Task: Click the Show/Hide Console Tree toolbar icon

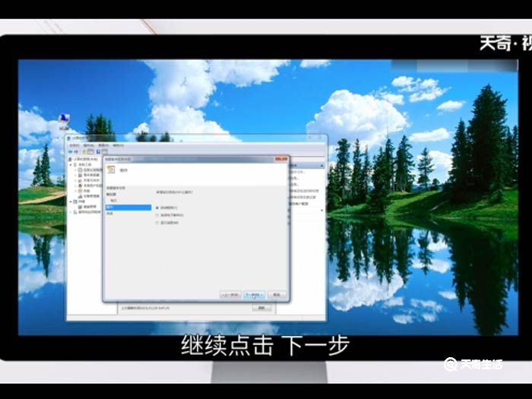Action: (90, 152)
